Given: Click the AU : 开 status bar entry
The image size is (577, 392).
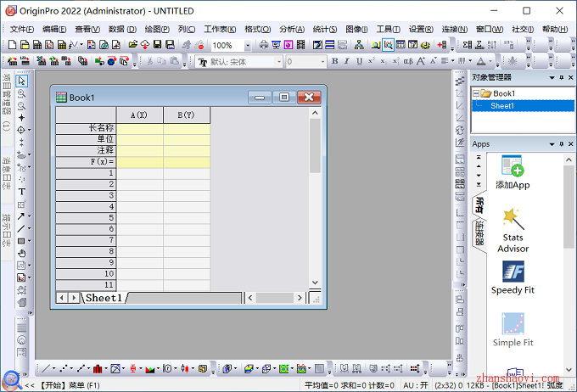Looking at the screenshot, I should tap(416, 385).
